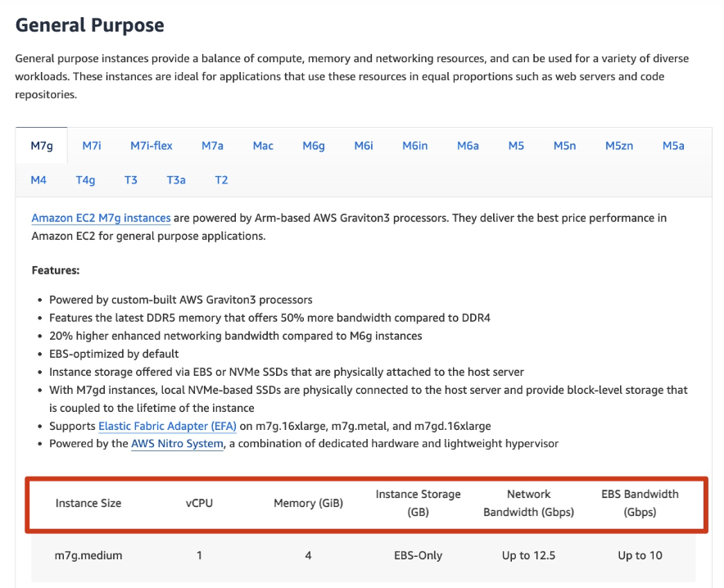This screenshot has height=588, width=724.
Task: Switch to the M6i tab
Action: (364, 146)
